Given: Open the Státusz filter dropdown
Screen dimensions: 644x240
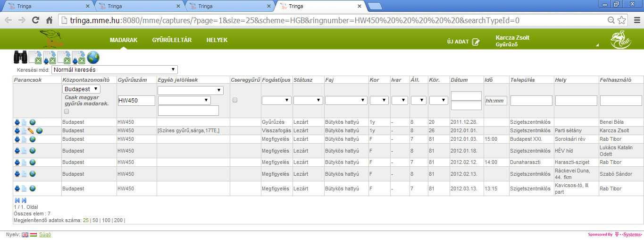Looking at the screenshot, I should (308, 100).
